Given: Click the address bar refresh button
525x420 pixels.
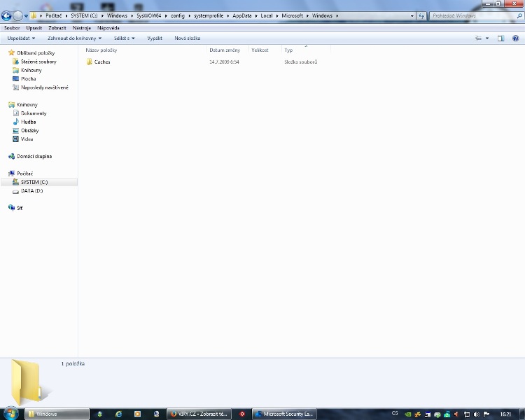Looking at the screenshot, I should tap(421, 15).
